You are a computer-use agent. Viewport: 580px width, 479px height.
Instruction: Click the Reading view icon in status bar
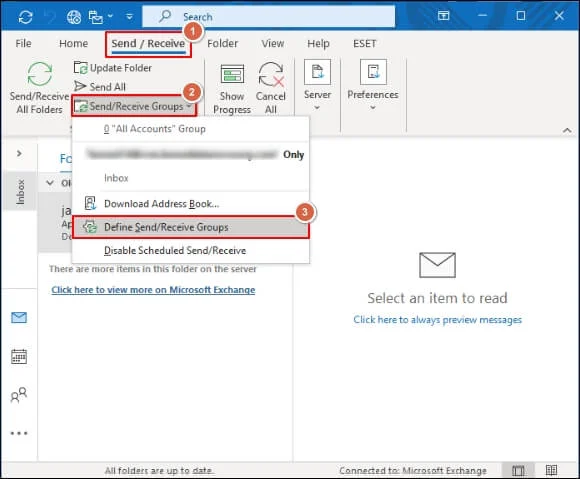coord(551,470)
